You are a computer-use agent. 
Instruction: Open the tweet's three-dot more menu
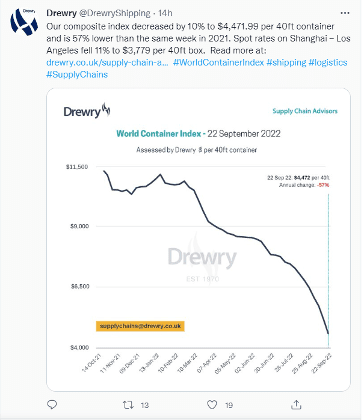[345, 13]
